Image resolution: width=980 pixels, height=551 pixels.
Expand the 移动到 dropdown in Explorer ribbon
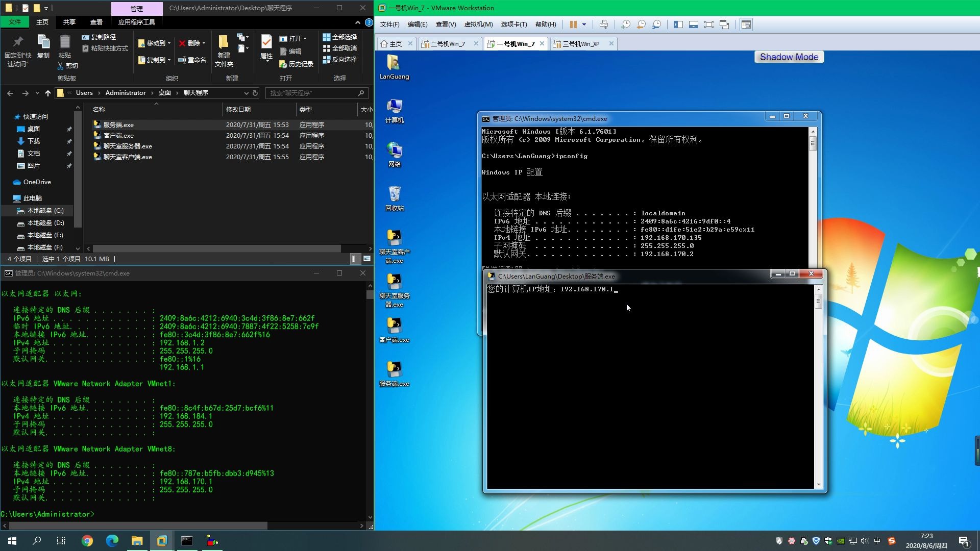[x=169, y=43]
